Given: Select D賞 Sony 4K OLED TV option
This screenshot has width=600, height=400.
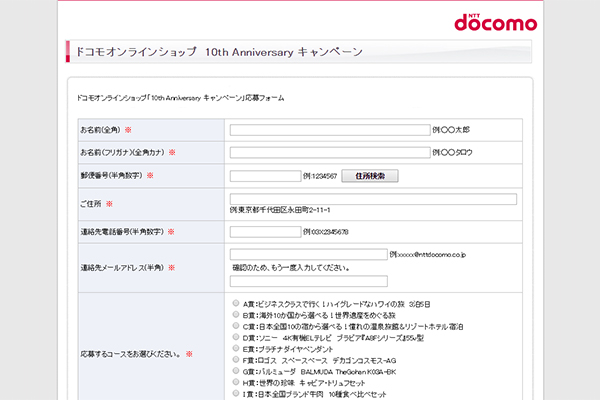Looking at the screenshot, I should click(x=236, y=337).
